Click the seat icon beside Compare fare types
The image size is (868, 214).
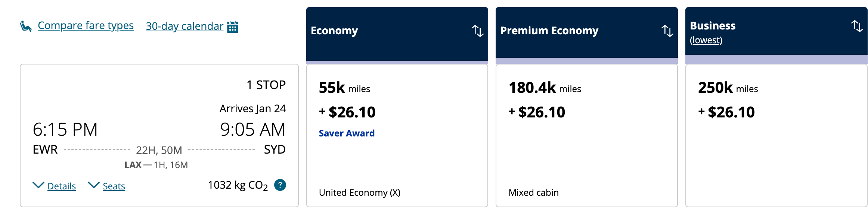click(x=25, y=26)
